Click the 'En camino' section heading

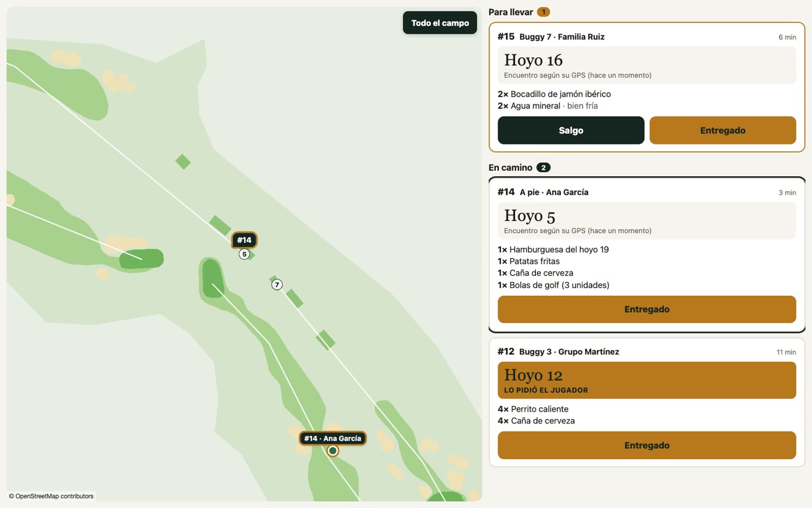[x=510, y=168]
